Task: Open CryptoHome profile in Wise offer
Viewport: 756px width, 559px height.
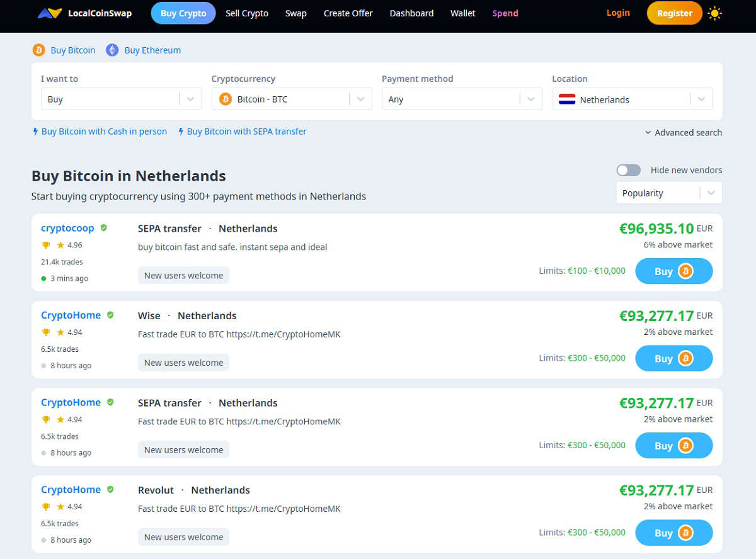Action: [x=71, y=315]
